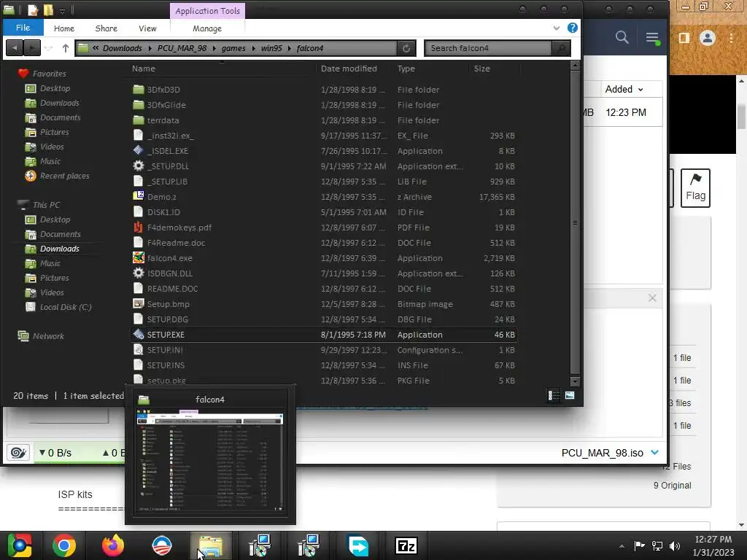Go forward with the navigation arrow
747x560 pixels.
(x=32, y=48)
